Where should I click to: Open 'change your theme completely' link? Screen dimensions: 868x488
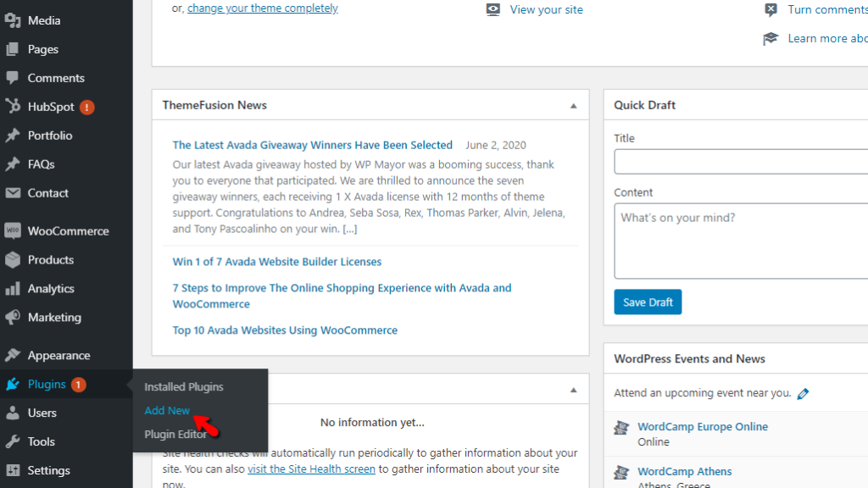click(x=263, y=8)
